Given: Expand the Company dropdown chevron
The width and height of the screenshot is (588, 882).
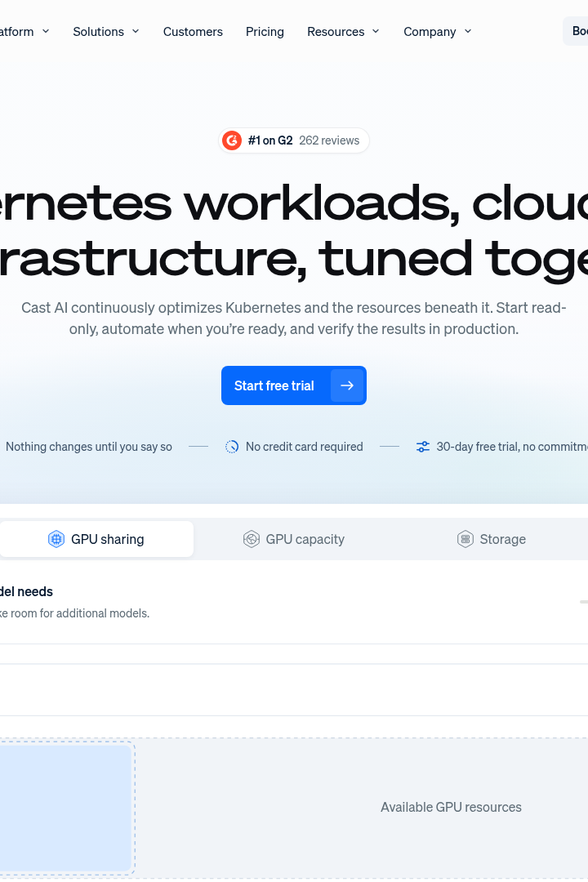Looking at the screenshot, I should 468,32.
